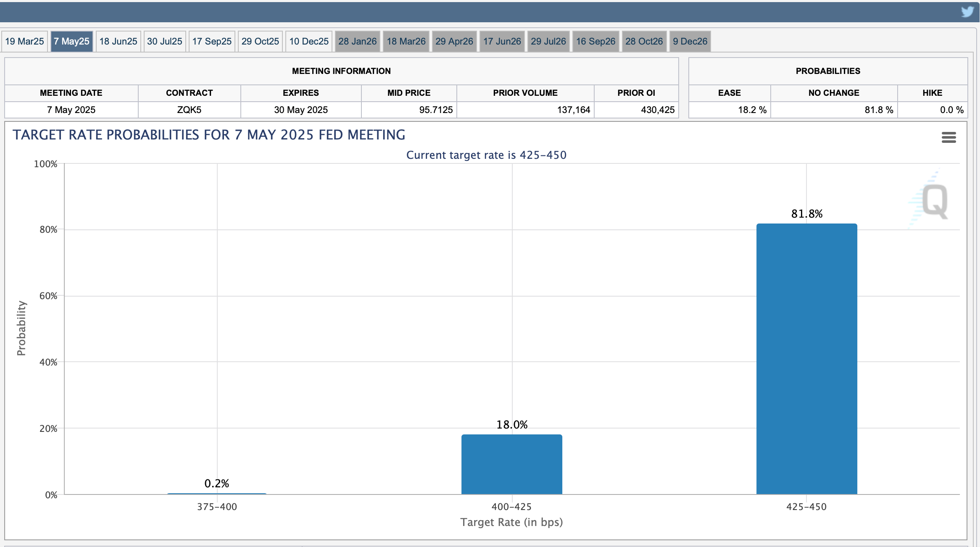This screenshot has height=547, width=980.
Task: Select the 18 Jun25 meeting tab
Action: pos(118,41)
